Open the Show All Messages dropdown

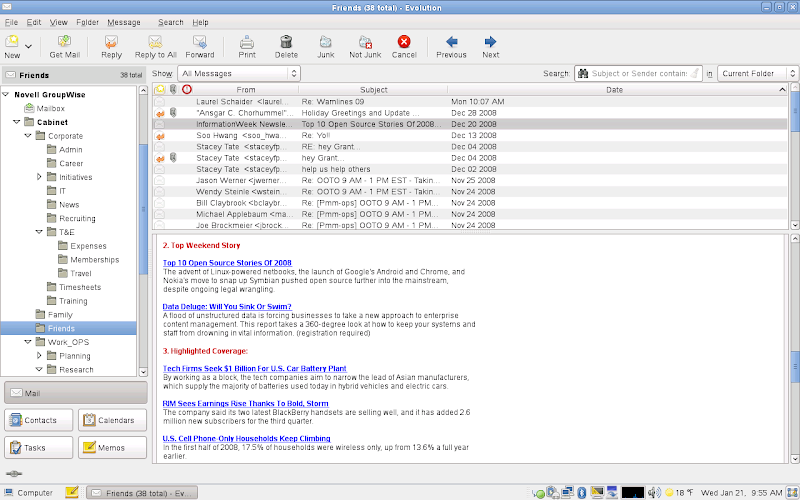239,73
